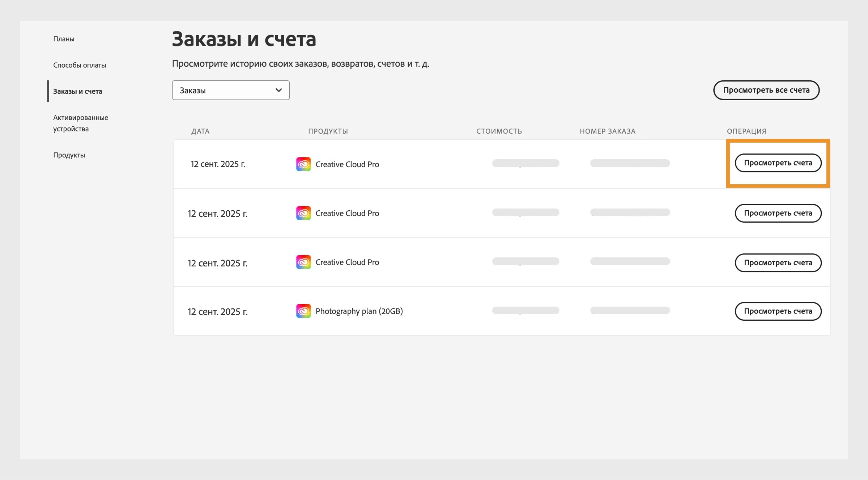Click the ДАТА column header
The width and height of the screenshot is (868, 480).
[x=200, y=131]
